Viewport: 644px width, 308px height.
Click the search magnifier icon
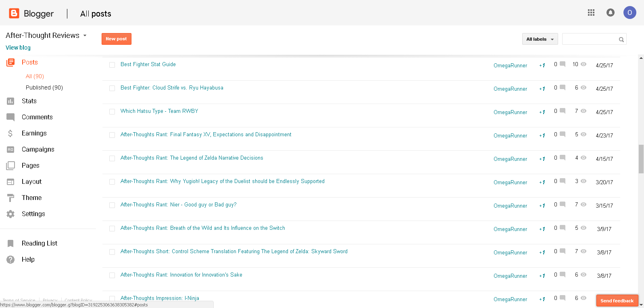coord(621,40)
